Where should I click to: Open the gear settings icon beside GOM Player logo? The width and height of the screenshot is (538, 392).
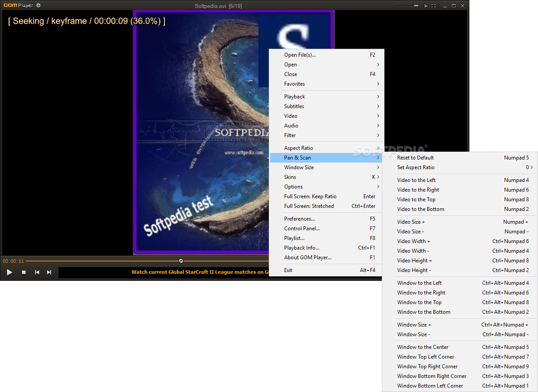[x=38, y=5]
